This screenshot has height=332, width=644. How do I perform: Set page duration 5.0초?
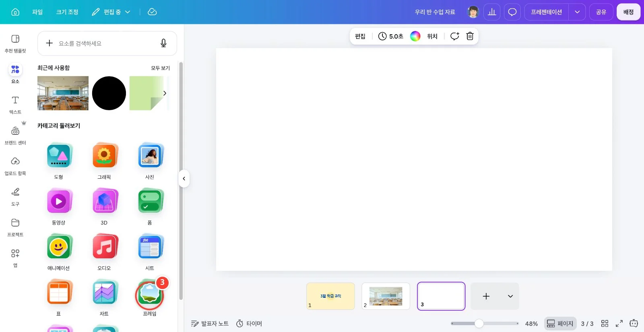[x=390, y=36]
